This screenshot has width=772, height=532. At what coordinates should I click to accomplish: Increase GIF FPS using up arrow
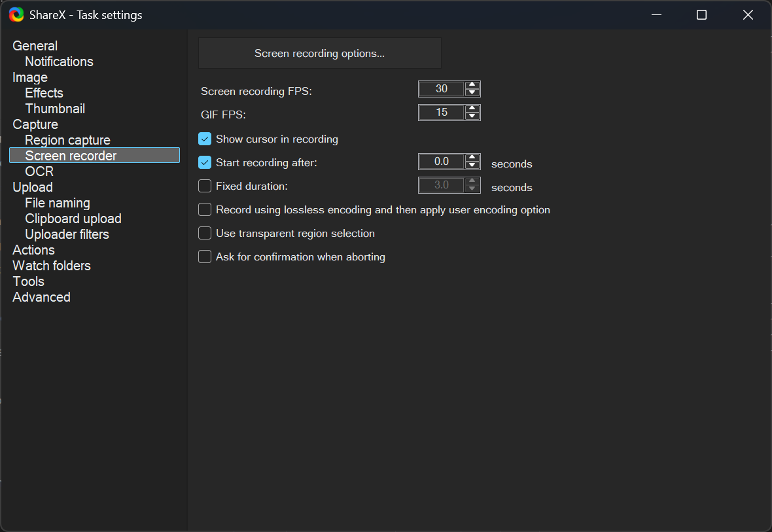(472, 109)
